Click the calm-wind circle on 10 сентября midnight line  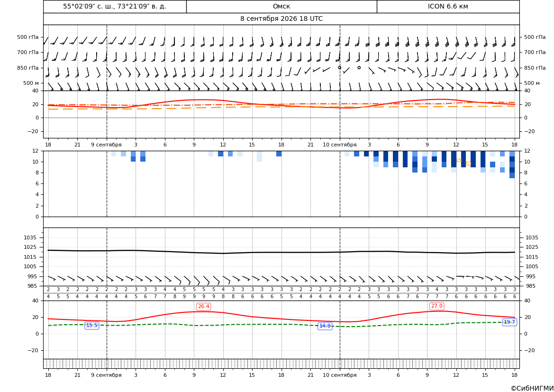coord(339,67)
